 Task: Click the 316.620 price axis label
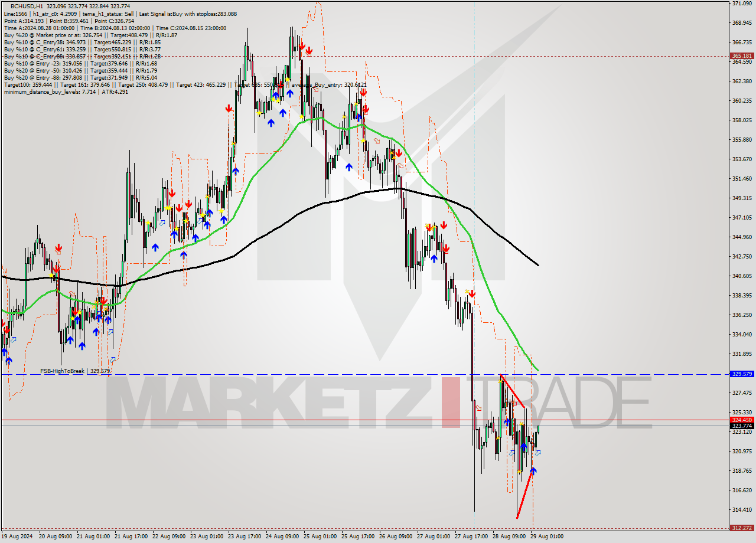(741, 490)
